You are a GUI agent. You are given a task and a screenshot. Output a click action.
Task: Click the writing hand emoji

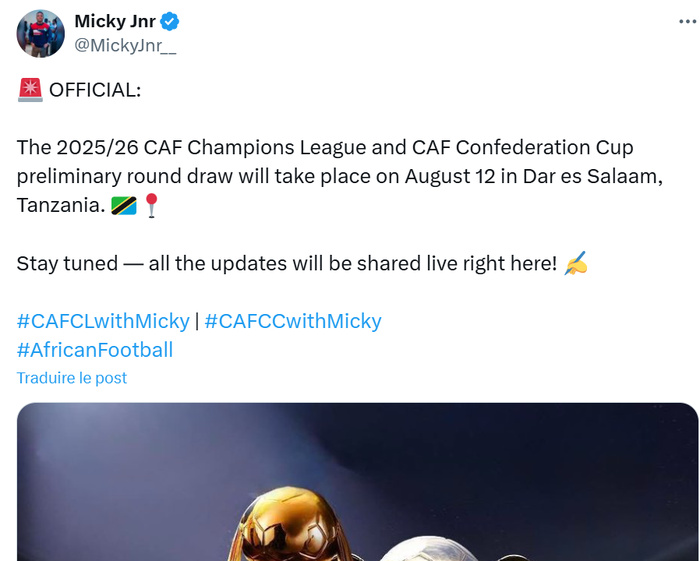[576, 264]
